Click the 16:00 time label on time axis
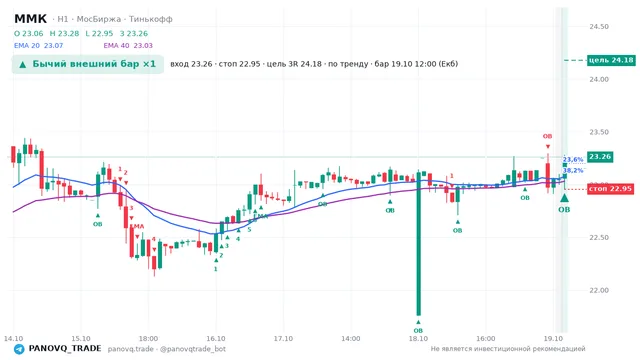Image resolution: width=640 pixels, height=360 pixels. (x=486, y=338)
